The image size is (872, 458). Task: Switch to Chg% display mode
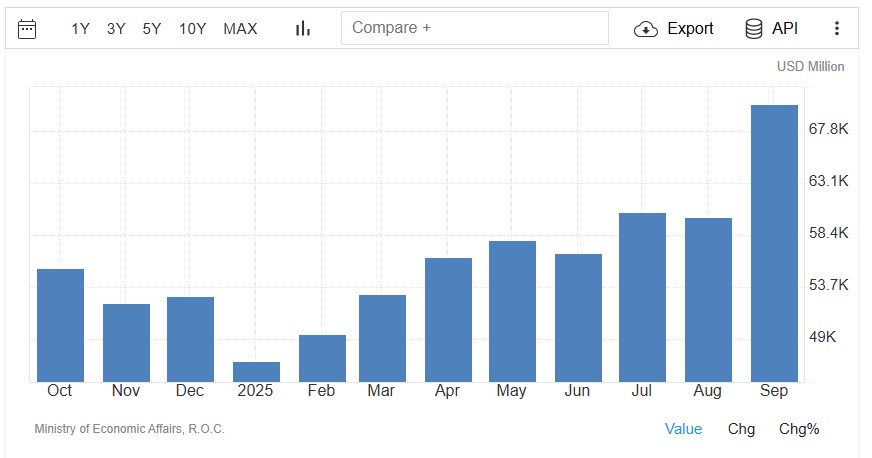(799, 429)
